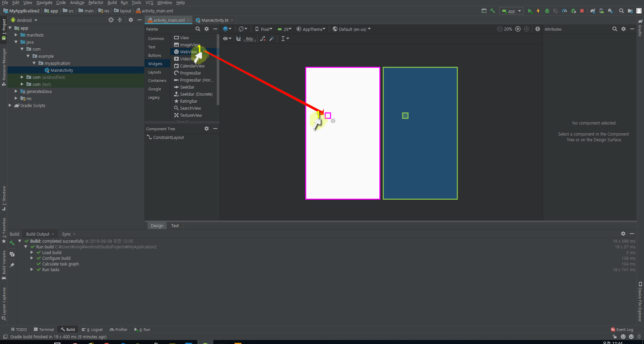The height and width of the screenshot is (344, 644).
Task: Open the AVD Manager icon
Action: click(x=601, y=11)
